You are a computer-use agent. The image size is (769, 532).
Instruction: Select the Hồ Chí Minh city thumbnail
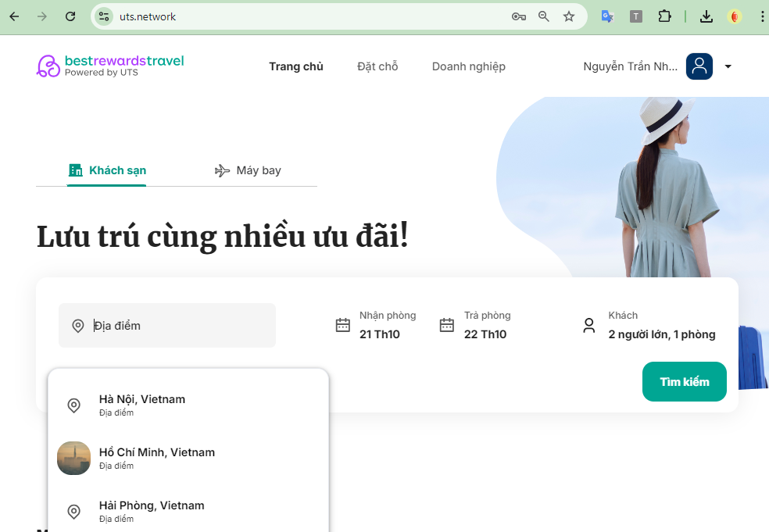[74, 458]
